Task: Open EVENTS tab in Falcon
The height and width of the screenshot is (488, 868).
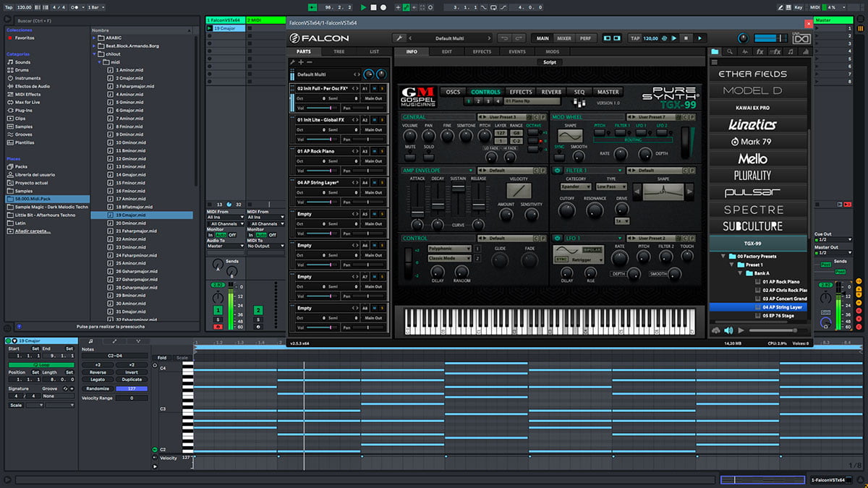Action: click(x=517, y=52)
